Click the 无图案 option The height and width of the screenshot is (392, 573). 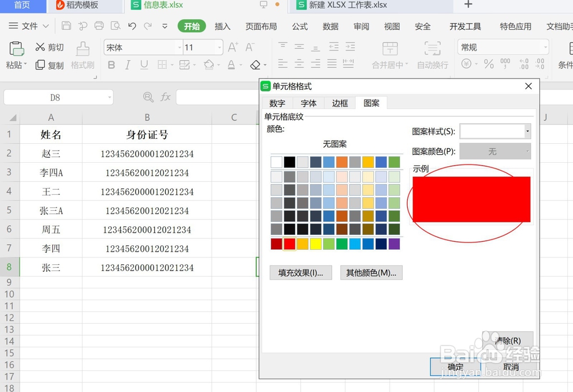(x=335, y=144)
